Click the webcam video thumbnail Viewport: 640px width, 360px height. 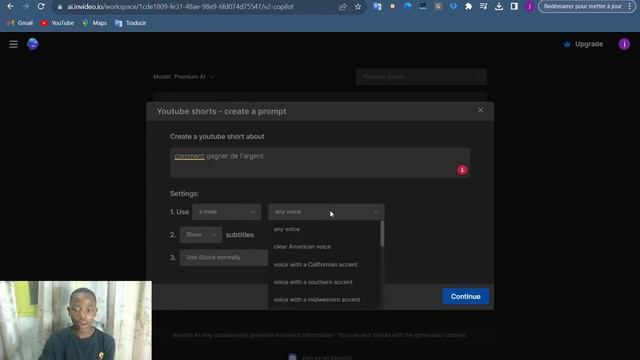[x=76, y=320]
